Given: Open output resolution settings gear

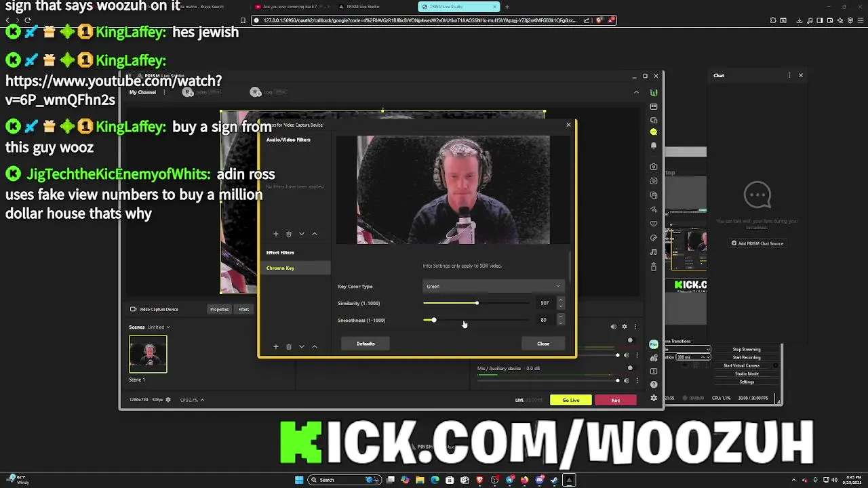Looking at the screenshot, I should (x=168, y=400).
